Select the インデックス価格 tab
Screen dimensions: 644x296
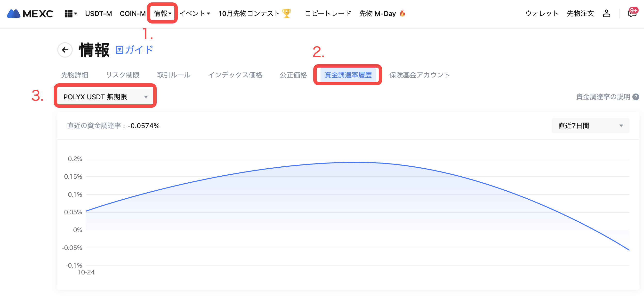click(x=235, y=75)
